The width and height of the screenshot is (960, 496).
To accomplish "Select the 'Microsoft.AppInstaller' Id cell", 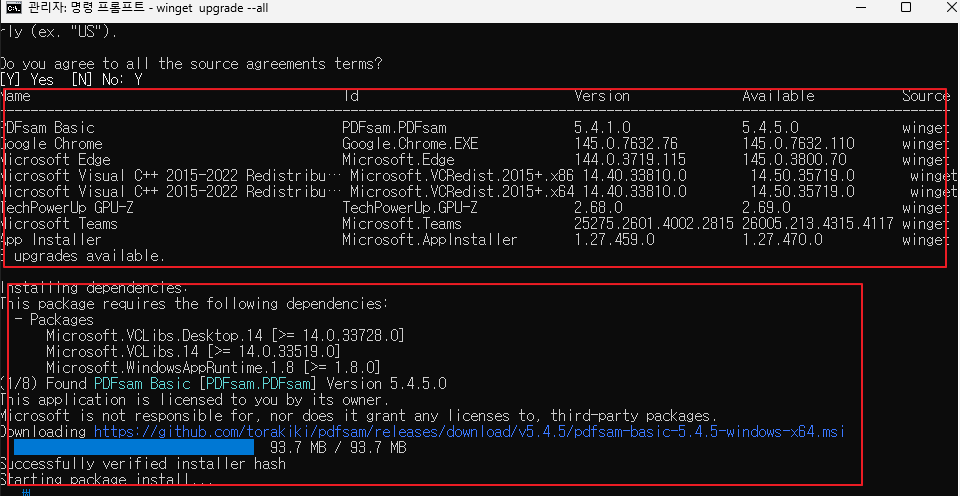I will (430, 239).
